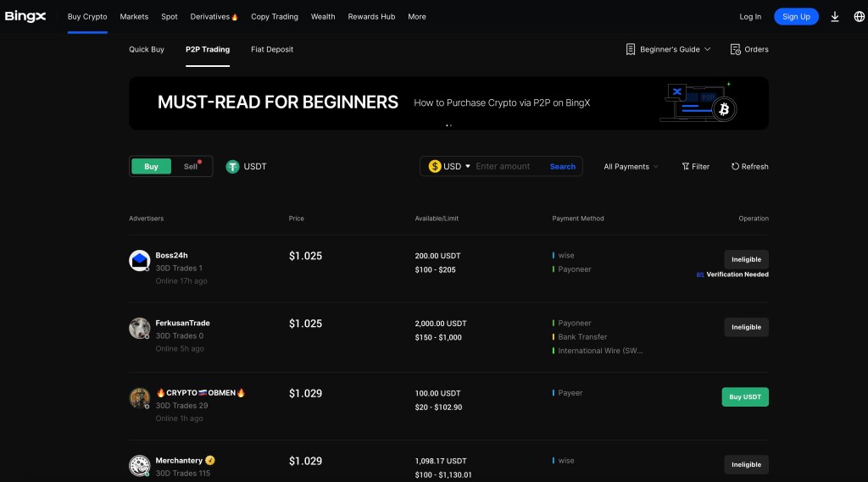The width and height of the screenshot is (868, 482).
Task: Click the FerkusanTrade advertiser name
Action: click(x=183, y=323)
